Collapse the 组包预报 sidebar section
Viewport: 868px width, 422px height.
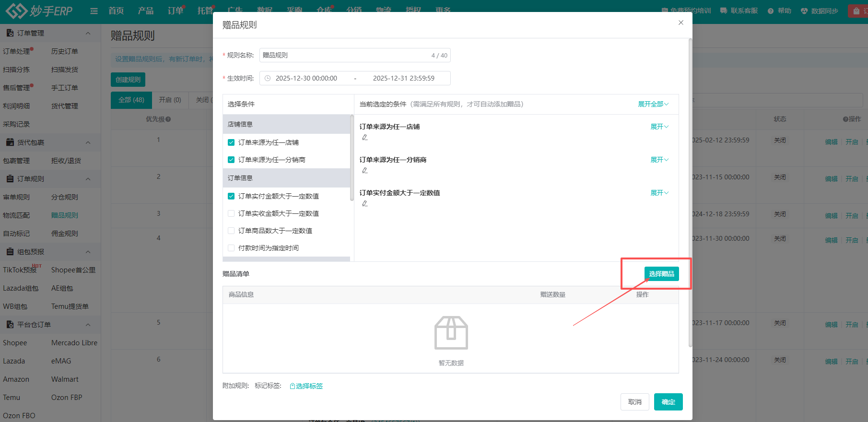[88, 252]
